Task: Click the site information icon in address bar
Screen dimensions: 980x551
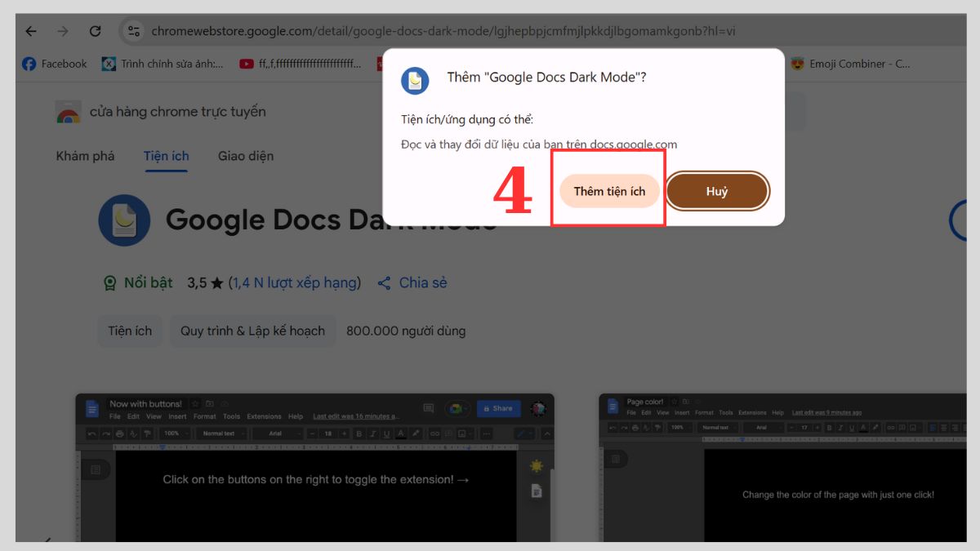Action: 133,31
